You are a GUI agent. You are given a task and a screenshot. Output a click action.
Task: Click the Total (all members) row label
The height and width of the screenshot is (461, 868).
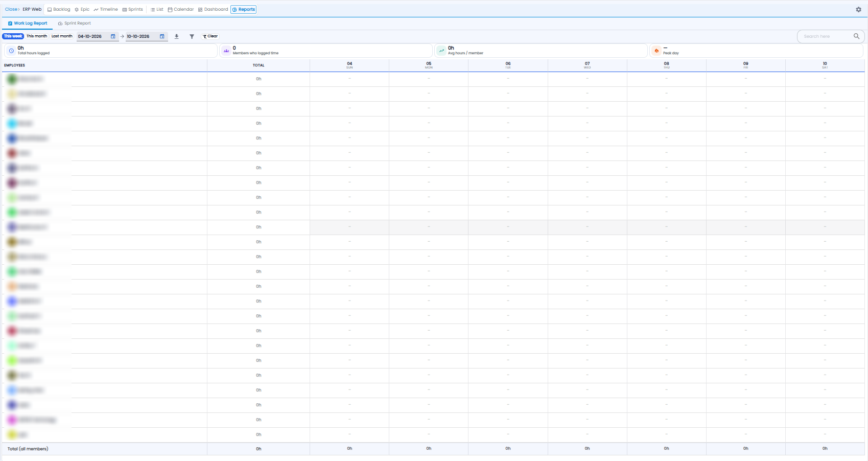pyautogui.click(x=28, y=449)
